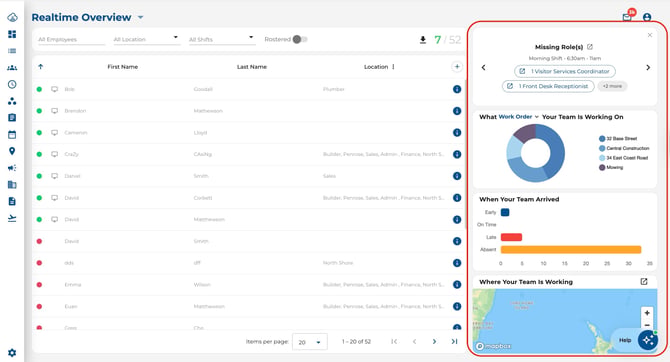
Task: Open info icon for Cameron Lloyd row
Action: click(457, 132)
